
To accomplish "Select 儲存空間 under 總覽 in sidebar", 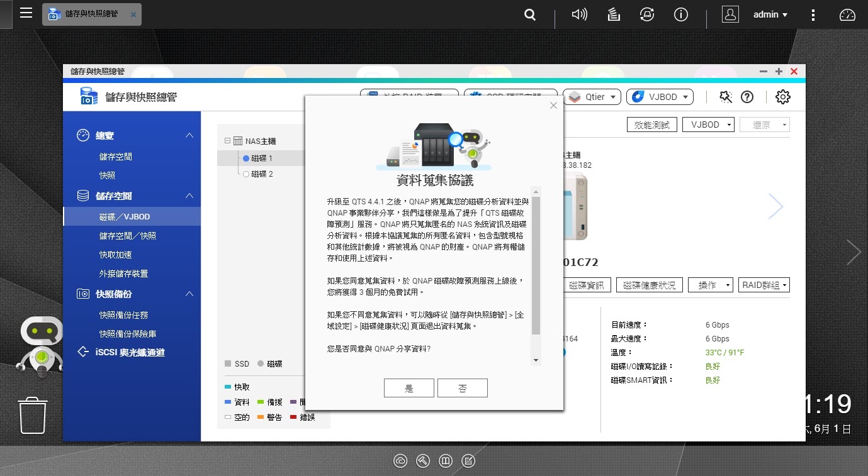I will coord(116,157).
